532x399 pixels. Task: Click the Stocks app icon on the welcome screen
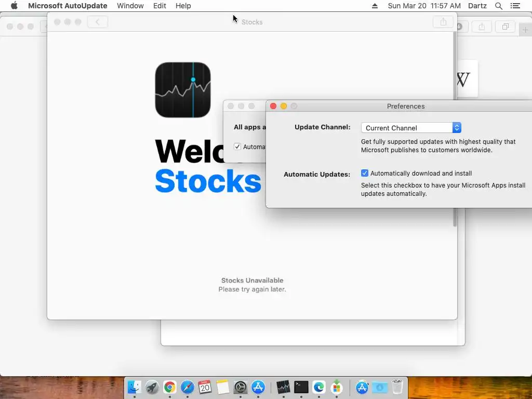[x=183, y=90]
